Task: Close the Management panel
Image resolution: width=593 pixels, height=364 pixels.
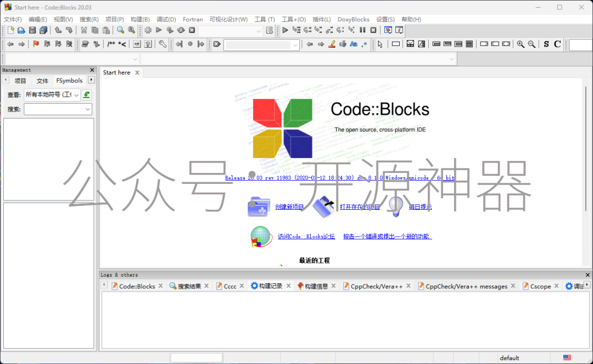Action: pyautogui.click(x=92, y=70)
